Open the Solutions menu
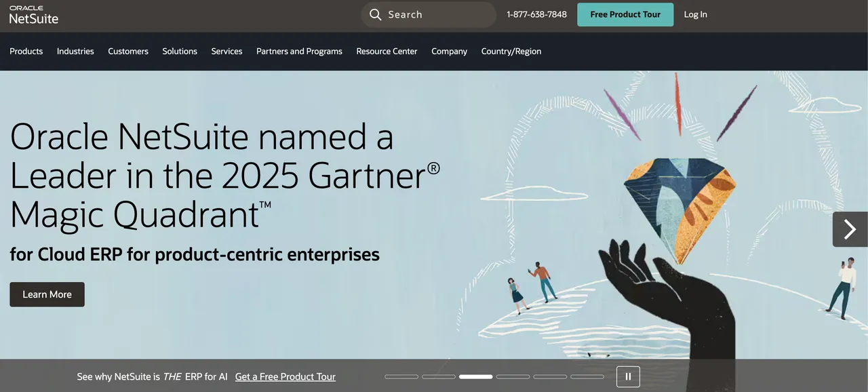Image resolution: width=868 pixels, height=392 pixels. (180, 51)
